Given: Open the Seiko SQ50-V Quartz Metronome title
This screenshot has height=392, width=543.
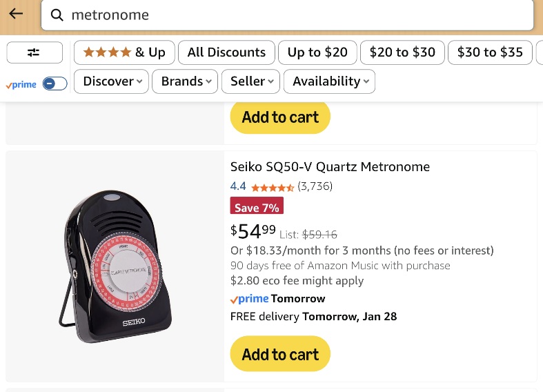Looking at the screenshot, I should [x=330, y=166].
